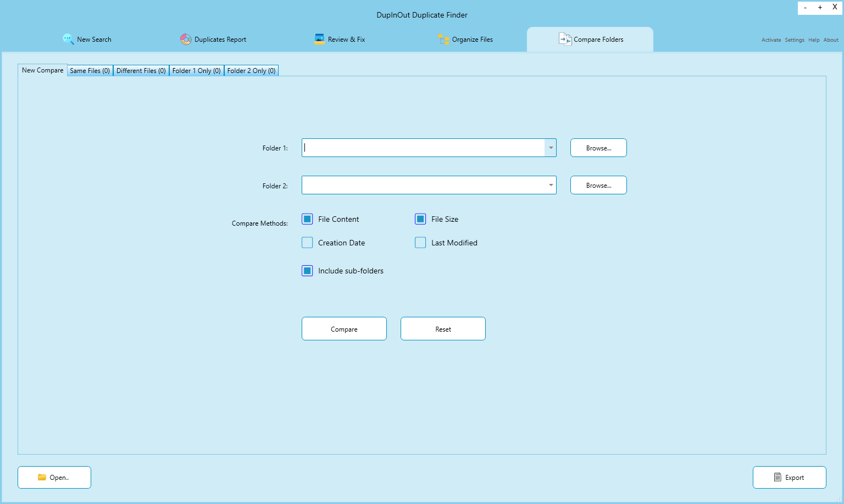This screenshot has height=504, width=844.
Task: Toggle the Last Modified checkbox
Action: [x=420, y=242]
